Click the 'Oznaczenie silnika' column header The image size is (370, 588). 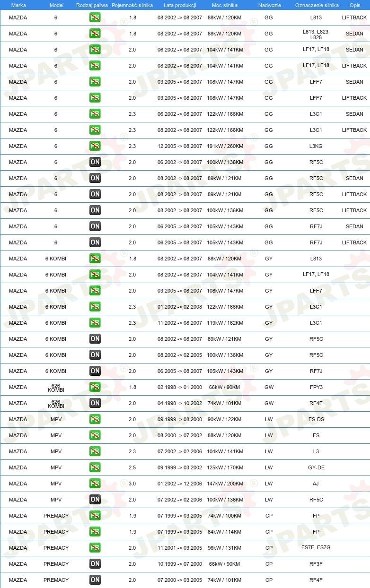click(x=317, y=5)
